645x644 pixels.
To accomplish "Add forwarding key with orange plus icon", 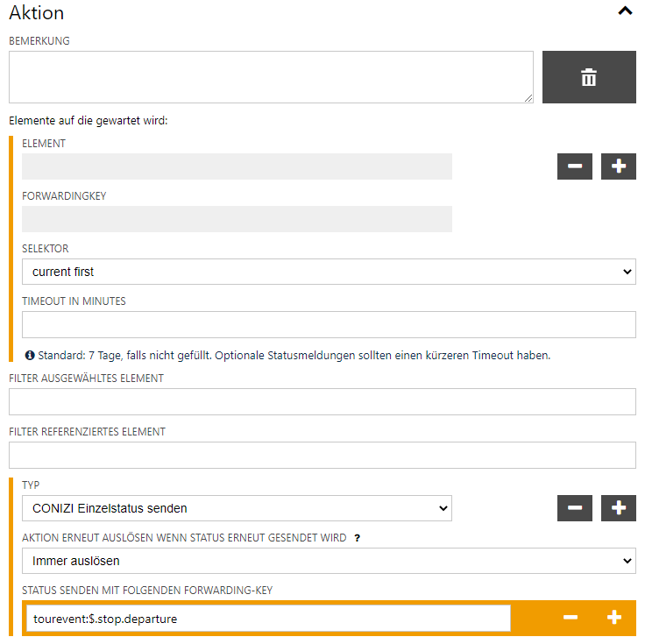I will coord(614,618).
